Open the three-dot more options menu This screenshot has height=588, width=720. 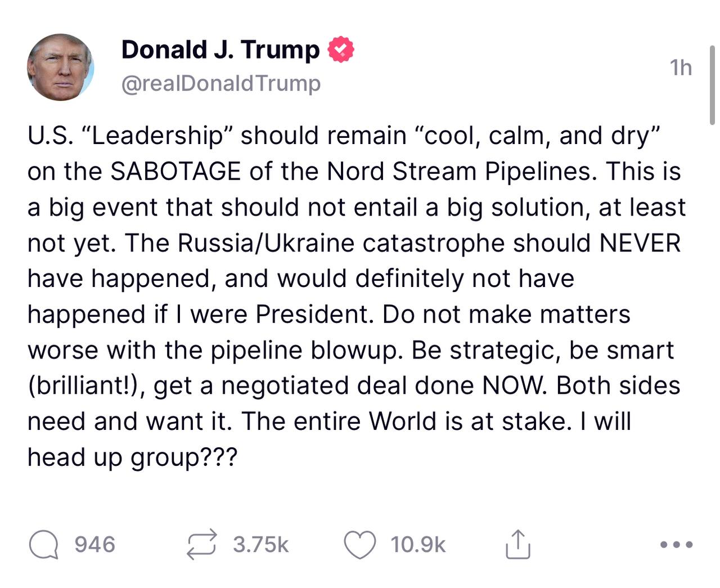coord(676,545)
